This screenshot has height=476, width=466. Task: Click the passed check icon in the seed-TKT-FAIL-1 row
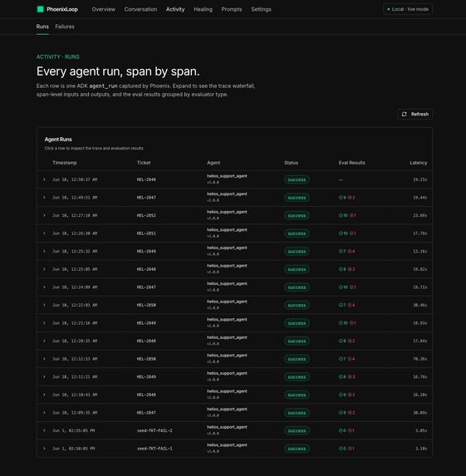point(341,449)
